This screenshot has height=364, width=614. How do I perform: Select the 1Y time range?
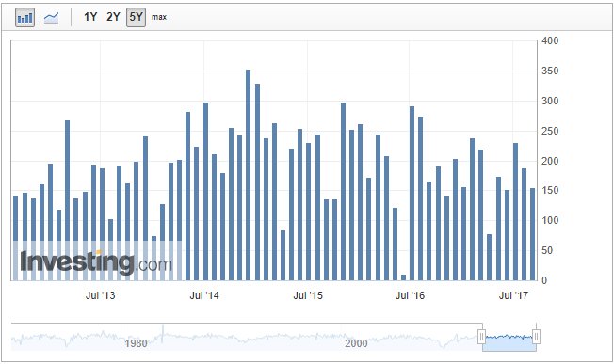(x=90, y=17)
